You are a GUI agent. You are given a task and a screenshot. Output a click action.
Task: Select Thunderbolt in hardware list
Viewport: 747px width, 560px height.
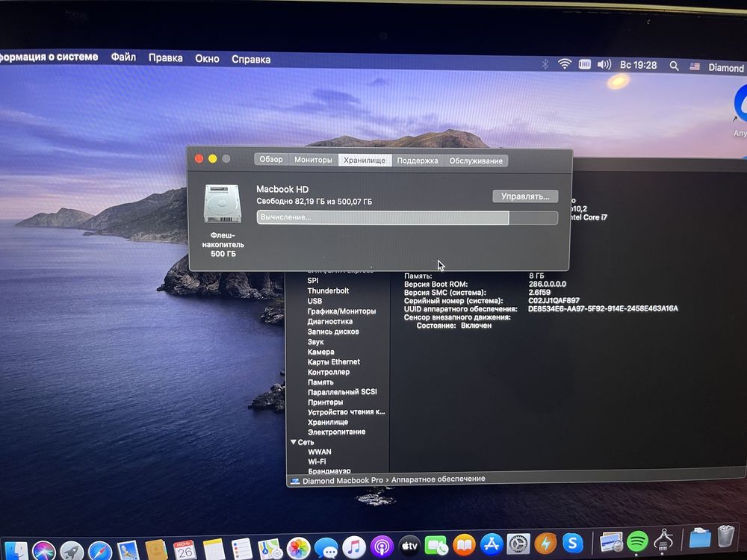coord(328,290)
